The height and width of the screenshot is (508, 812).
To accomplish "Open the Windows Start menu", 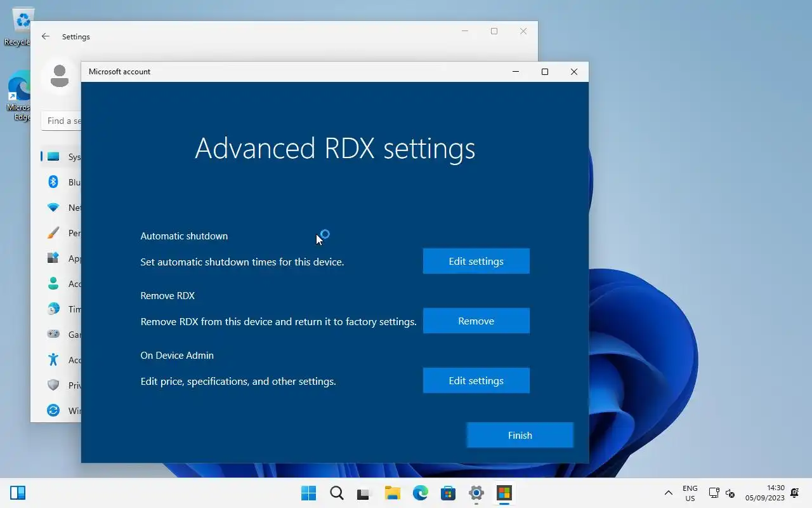I will point(309,493).
